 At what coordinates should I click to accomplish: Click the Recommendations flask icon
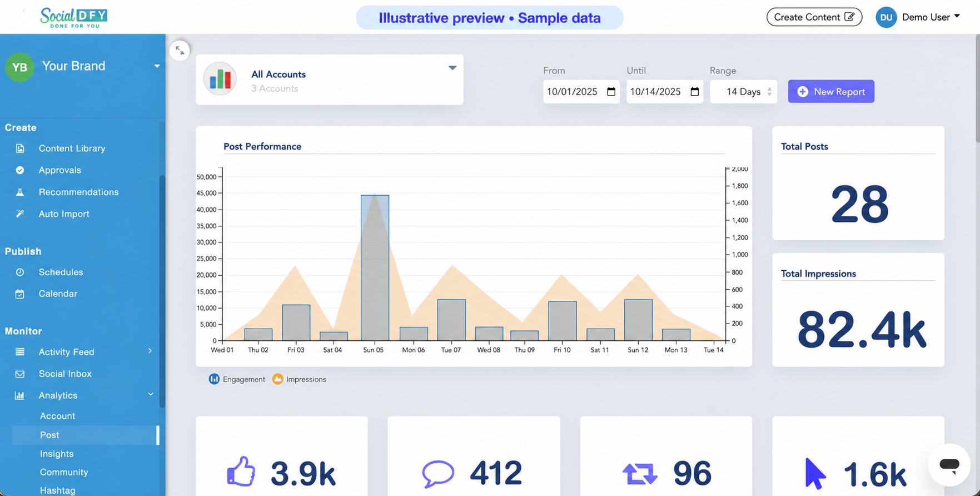pyautogui.click(x=20, y=192)
